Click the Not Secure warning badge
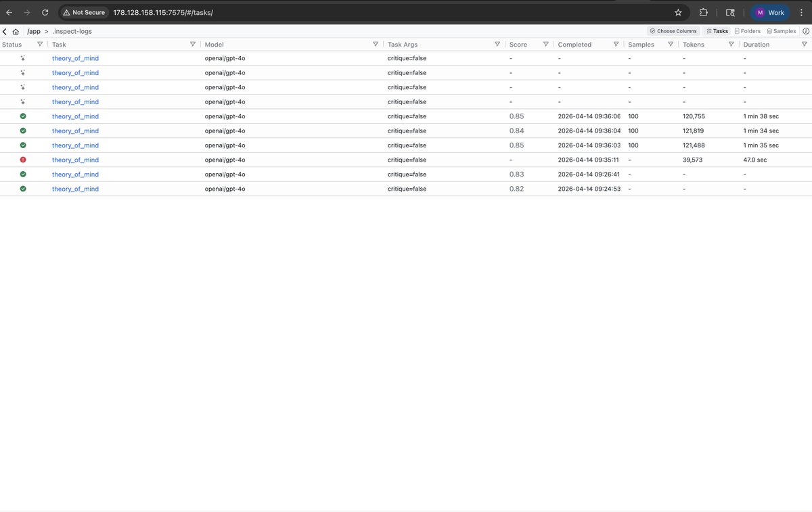The image size is (812, 512). coord(84,12)
